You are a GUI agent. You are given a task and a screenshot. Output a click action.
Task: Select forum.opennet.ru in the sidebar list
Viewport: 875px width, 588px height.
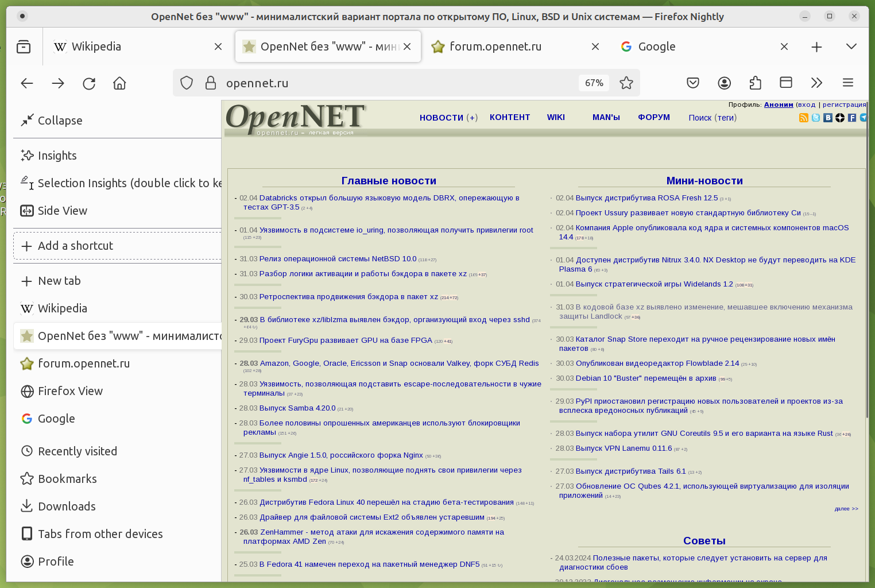[117, 363]
